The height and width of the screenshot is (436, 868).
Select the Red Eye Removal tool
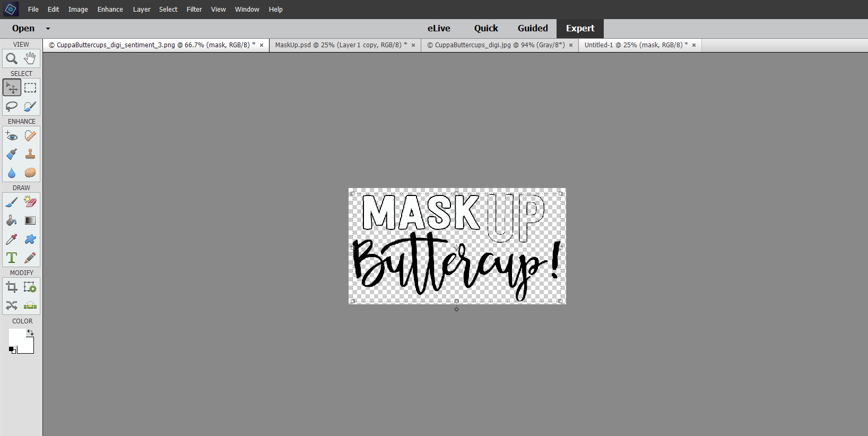[x=12, y=136]
